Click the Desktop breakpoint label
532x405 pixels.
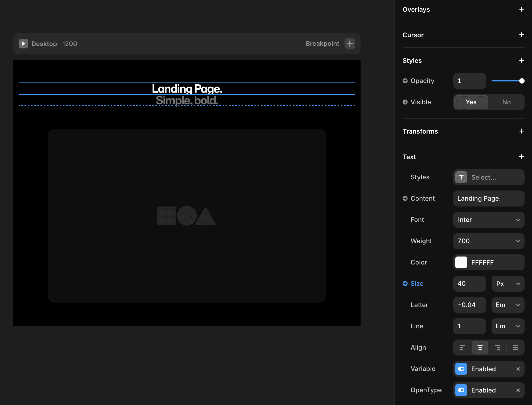44,44
